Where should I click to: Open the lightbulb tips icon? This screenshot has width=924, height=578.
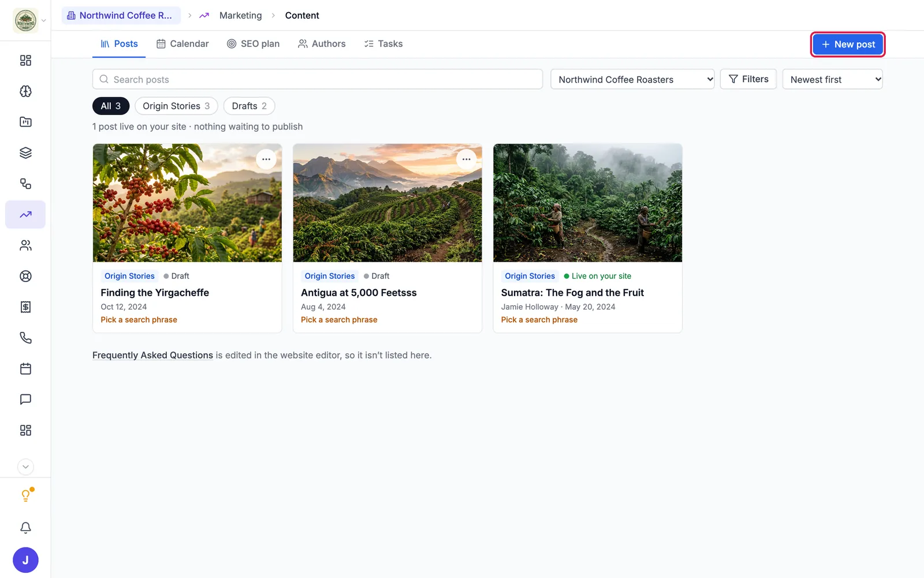[25, 495]
